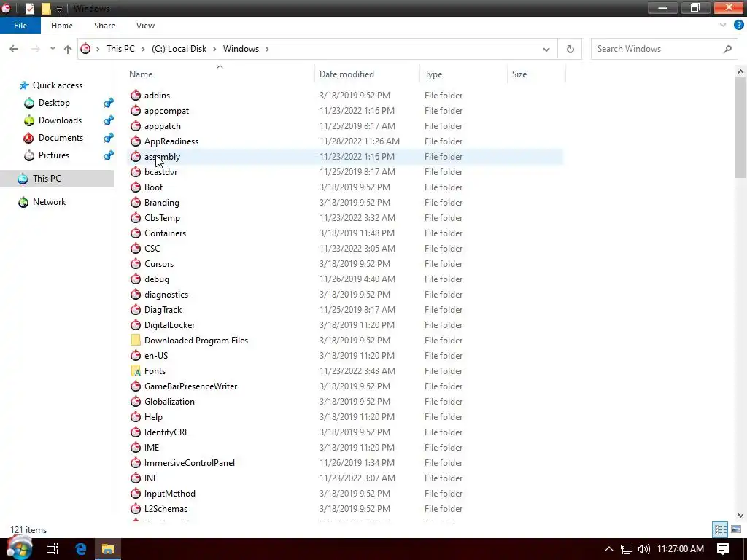Click the pin icon beside Downloads

[x=109, y=120]
